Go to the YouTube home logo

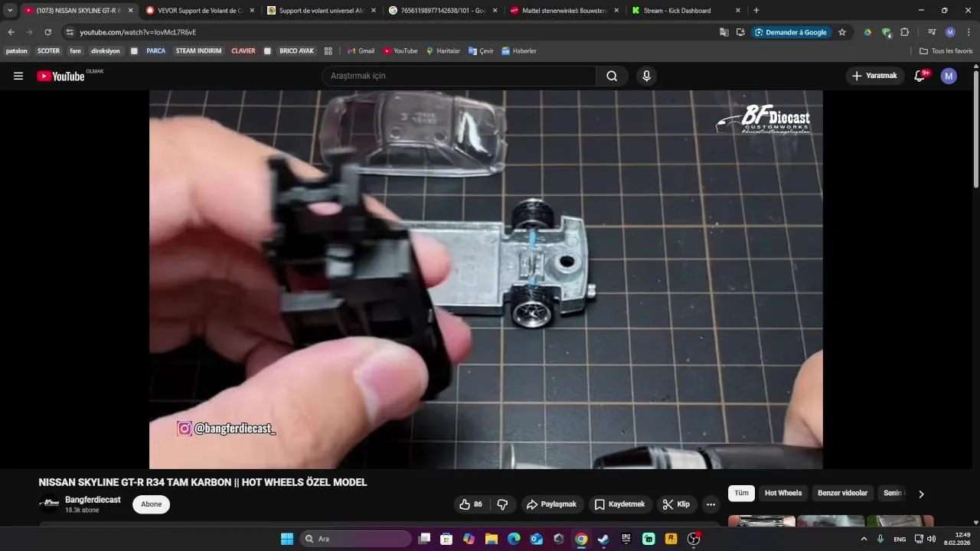(60, 76)
